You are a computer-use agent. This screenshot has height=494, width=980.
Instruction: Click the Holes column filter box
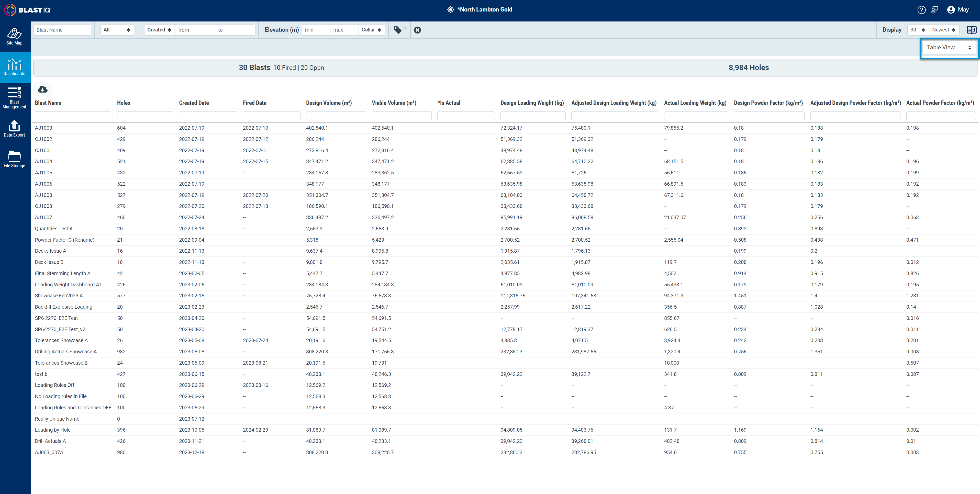145,116
